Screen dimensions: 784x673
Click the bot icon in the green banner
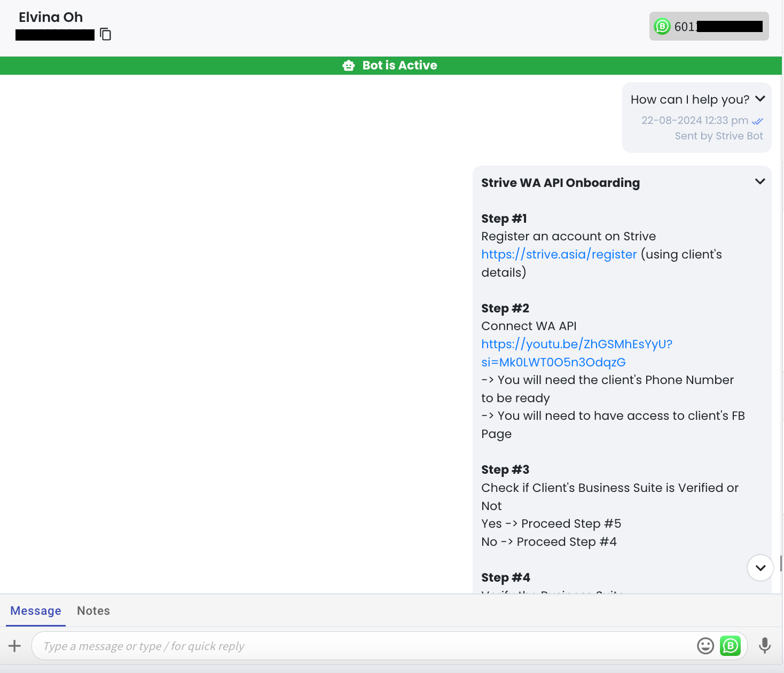(349, 66)
